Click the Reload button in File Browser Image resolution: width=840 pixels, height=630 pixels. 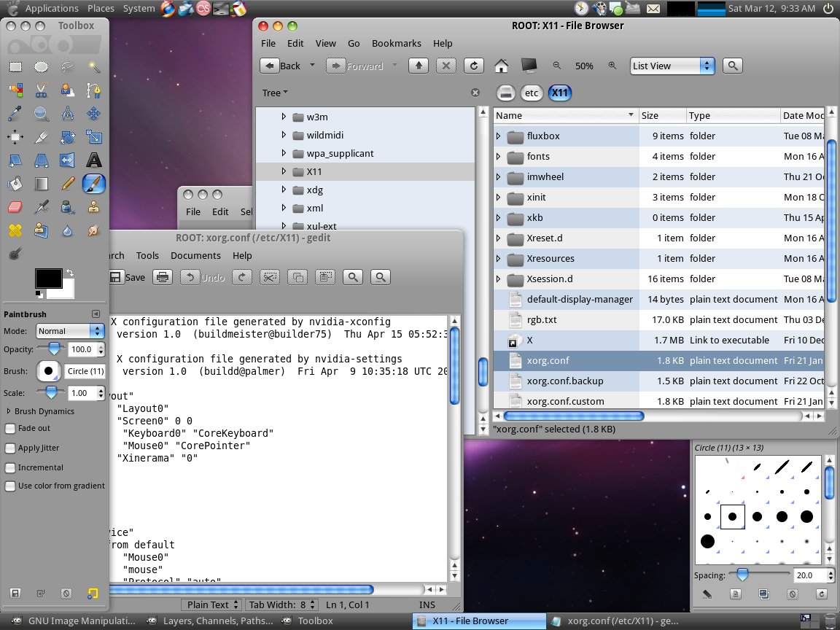tap(473, 66)
